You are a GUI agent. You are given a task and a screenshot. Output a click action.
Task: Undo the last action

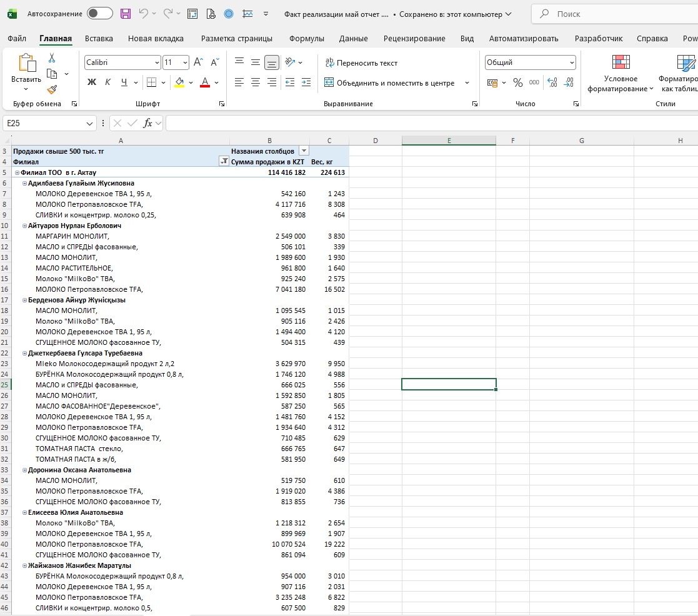(x=143, y=14)
